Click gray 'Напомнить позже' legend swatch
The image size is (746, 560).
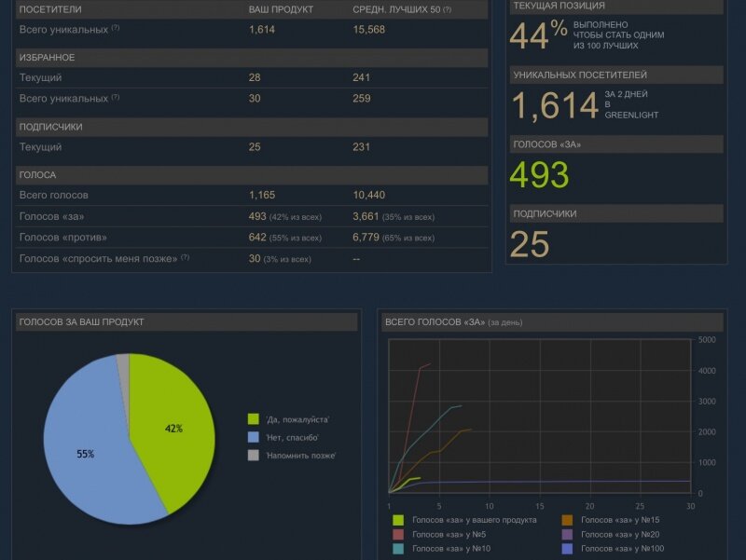(254, 455)
